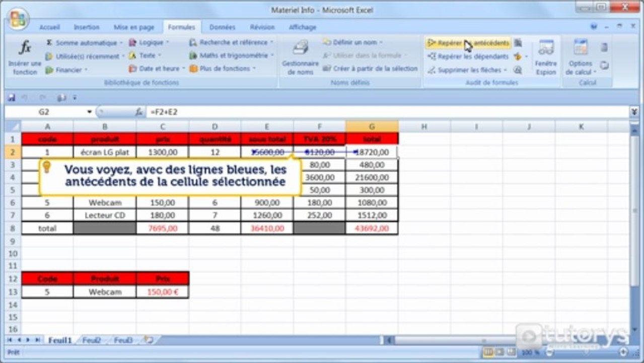Click the zoom out minus button
Image resolution: width=644 pixels, height=363 pixels.
(549, 352)
